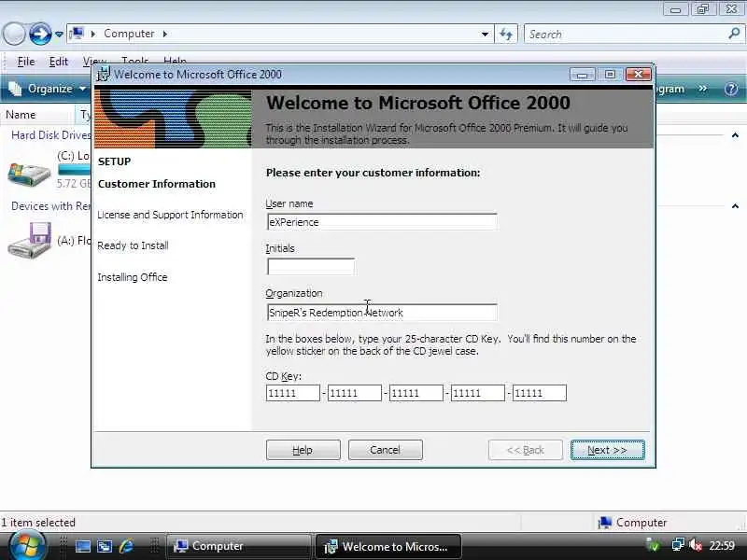Viewport: 747px width, 560px height.
Task: Click the network tray icon
Action: tap(678, 545)
